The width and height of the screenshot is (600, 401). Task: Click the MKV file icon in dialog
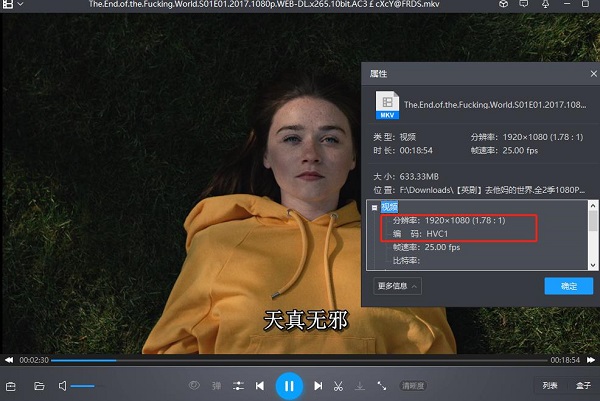pyautogui.click(x=387, y=105)
